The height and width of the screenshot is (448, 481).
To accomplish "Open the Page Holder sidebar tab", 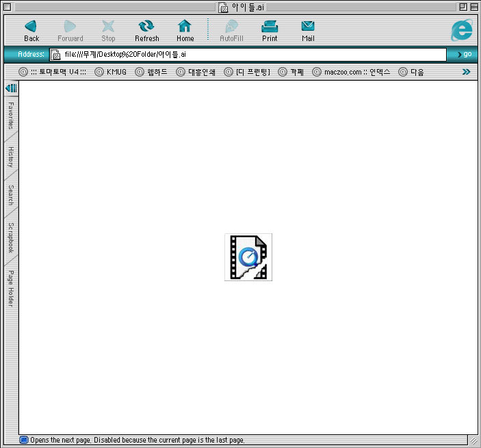I will (x=11, y=287).
